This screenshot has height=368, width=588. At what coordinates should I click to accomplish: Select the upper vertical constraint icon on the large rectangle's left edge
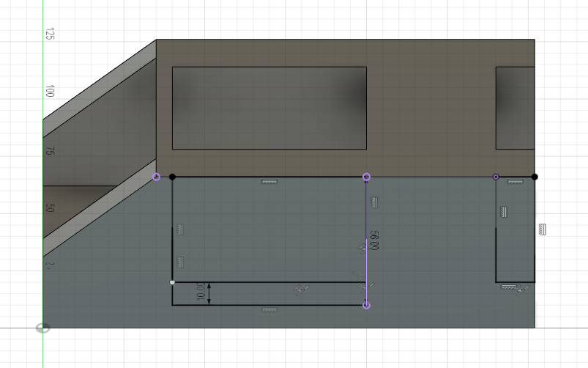pyautogui.click(x=180, y=229)
